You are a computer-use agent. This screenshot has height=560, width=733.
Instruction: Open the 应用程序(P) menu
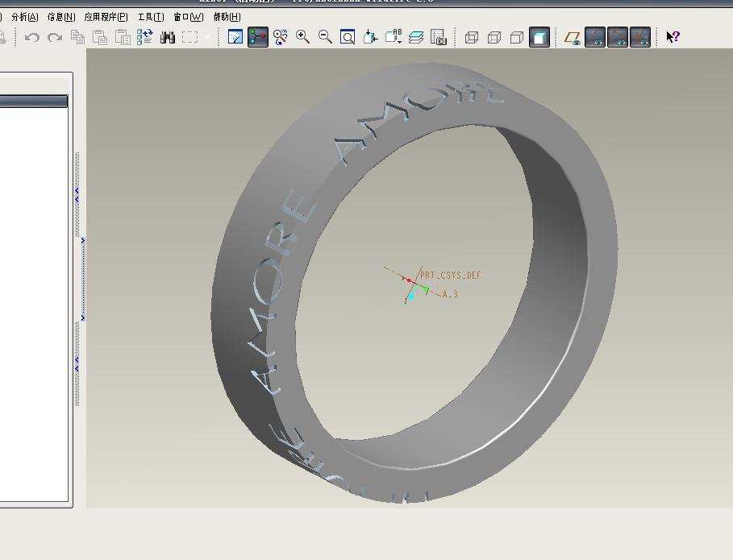coord(106,17)
